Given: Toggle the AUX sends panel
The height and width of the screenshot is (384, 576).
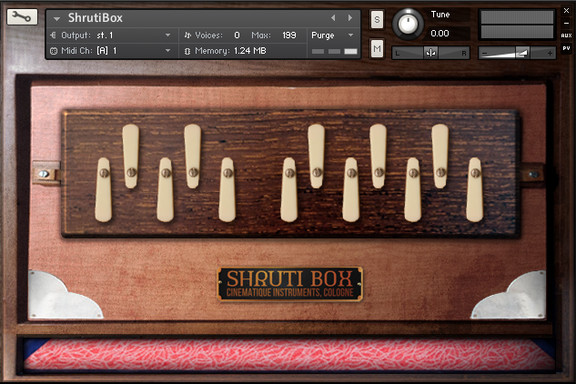Looking at the screenshot, I should (566, 35).
